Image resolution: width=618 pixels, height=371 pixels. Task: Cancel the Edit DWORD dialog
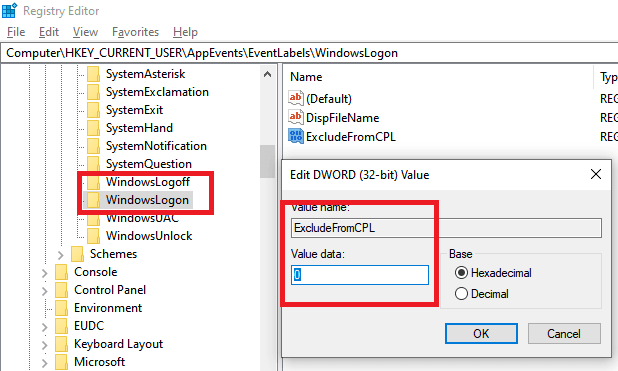[564, 334]
